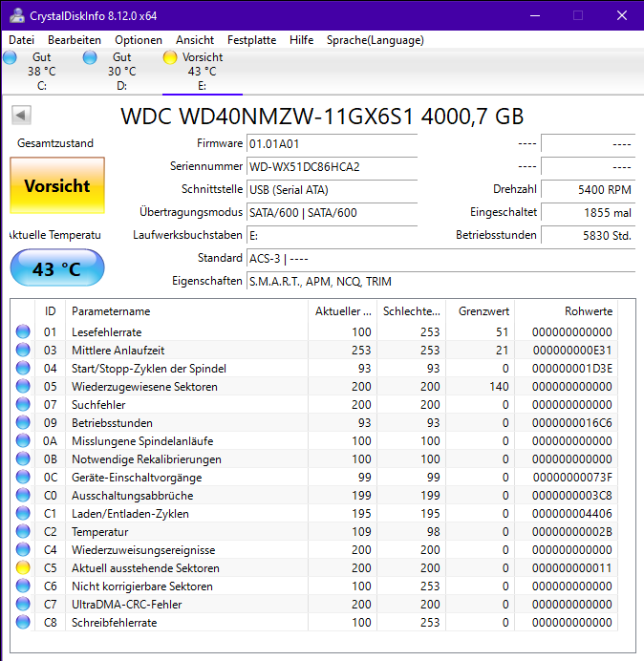Image resolution: width=644 pixels, height=661 pixels.
Task: Click the Aktueller column header
Action: [x=343, y=311]
